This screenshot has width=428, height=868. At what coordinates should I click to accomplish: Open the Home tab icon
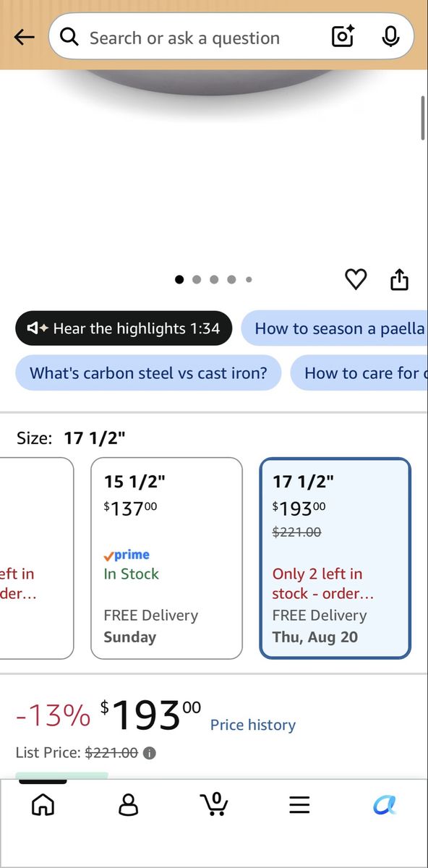43,804
